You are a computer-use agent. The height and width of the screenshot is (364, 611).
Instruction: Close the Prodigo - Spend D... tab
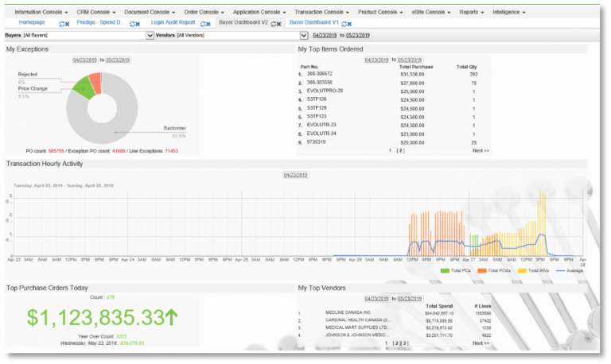point(138,24)
